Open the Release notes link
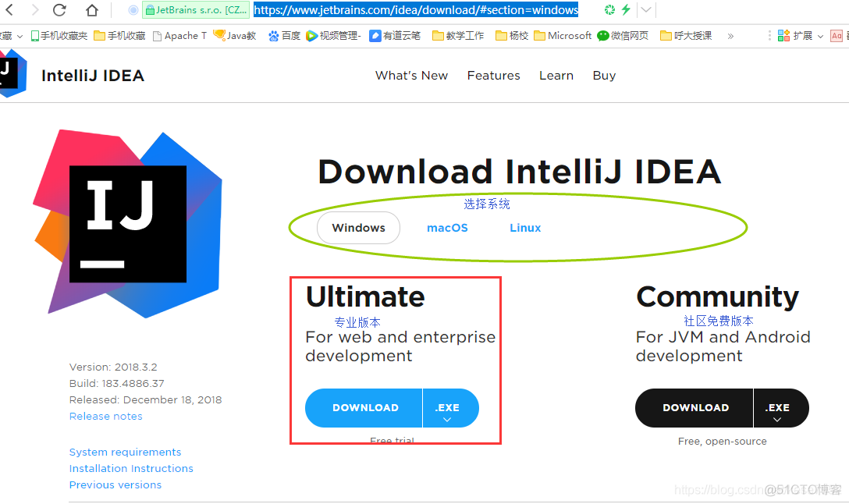 (105, 417)
